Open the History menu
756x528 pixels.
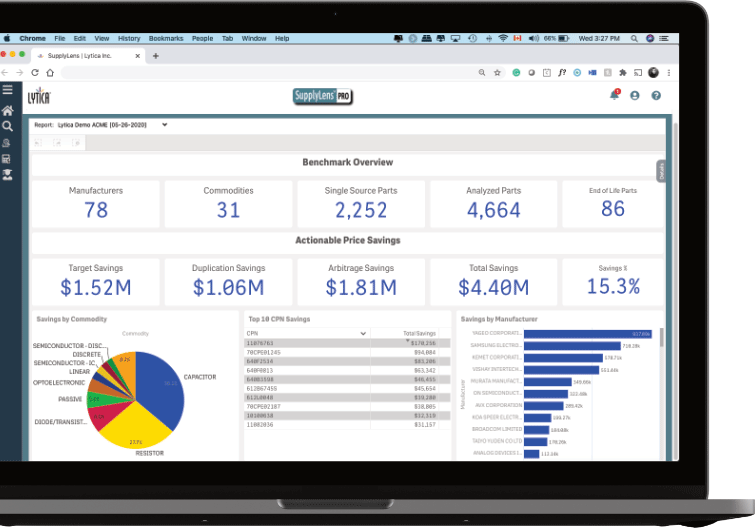tap(129, 38)
